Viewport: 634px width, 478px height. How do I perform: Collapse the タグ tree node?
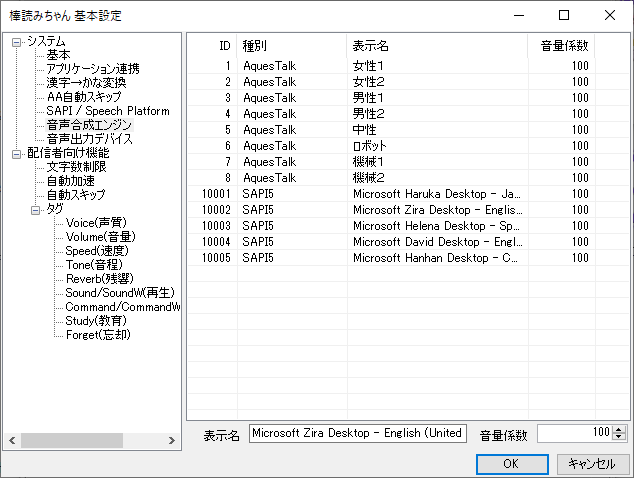coord(36,210)
